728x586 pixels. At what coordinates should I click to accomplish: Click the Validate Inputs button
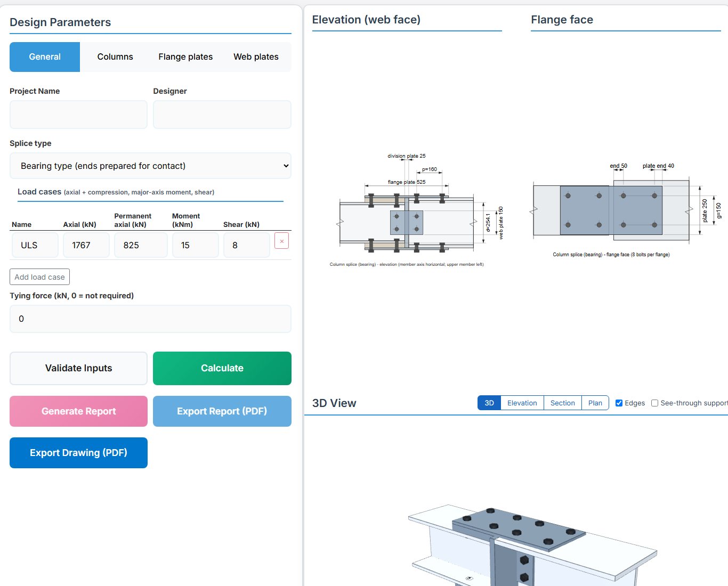point(78,368)
